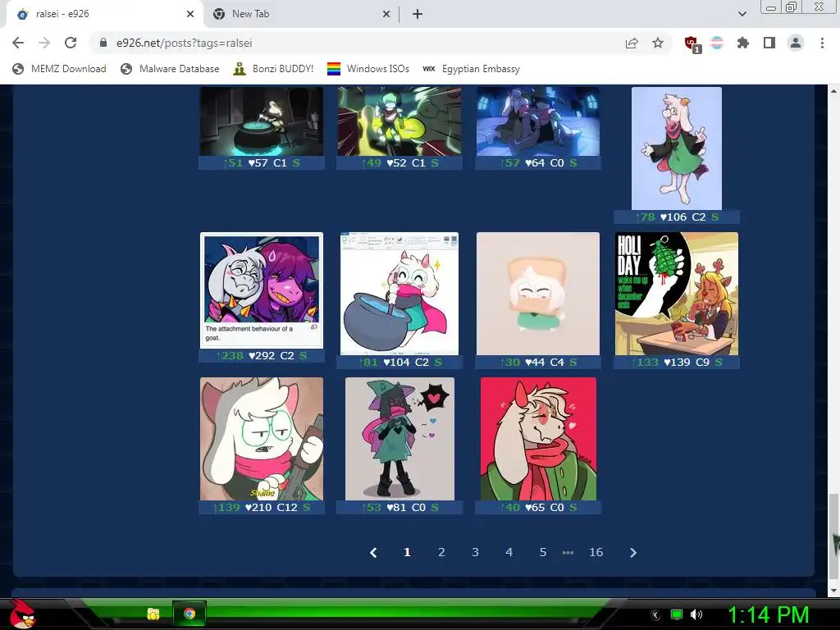Open 'attachment behaviour of a goat' thumbnail
Image resolution: width=840 pixels, height=630 pixels.
(262, 290)
